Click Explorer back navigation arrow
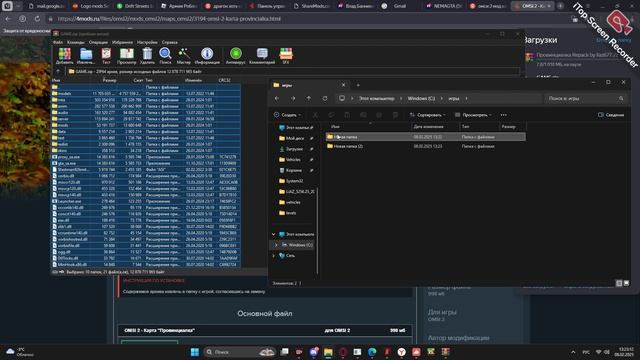This screenshot has width=640, height=360. [x=277, y=98]
